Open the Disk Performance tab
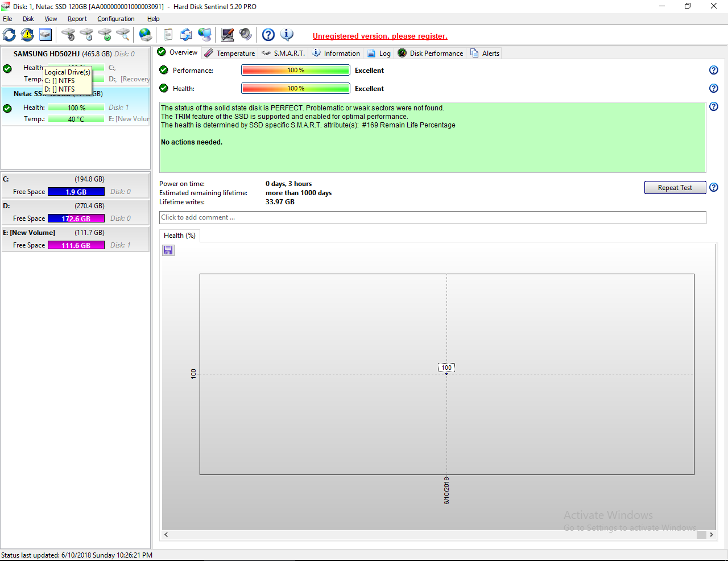Image resolution: width=728 pixels, height=561 pixels. coord(431,53)
